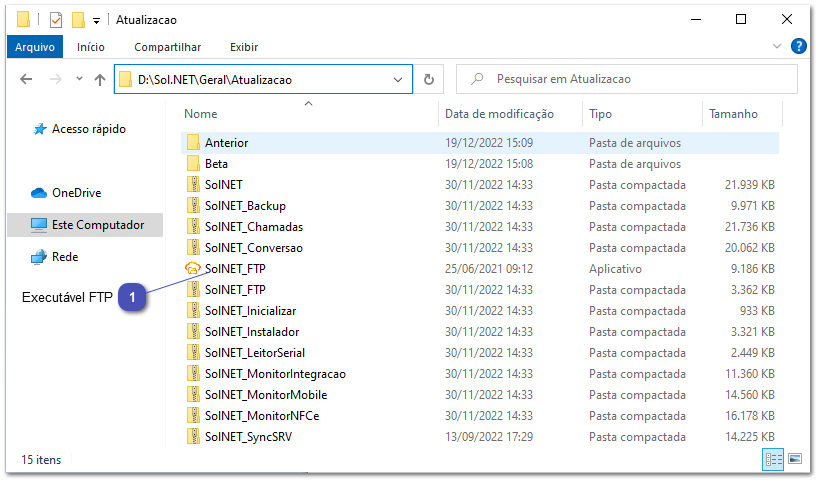
Task: Switch to details view in status bar
Action: tap(773, 460)
